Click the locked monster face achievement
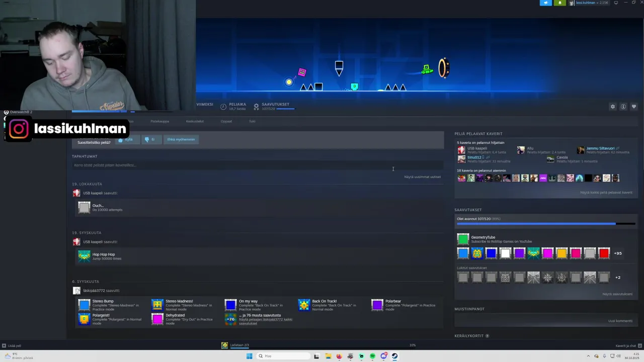Viewport: 644px width, 362px height. 505,278
